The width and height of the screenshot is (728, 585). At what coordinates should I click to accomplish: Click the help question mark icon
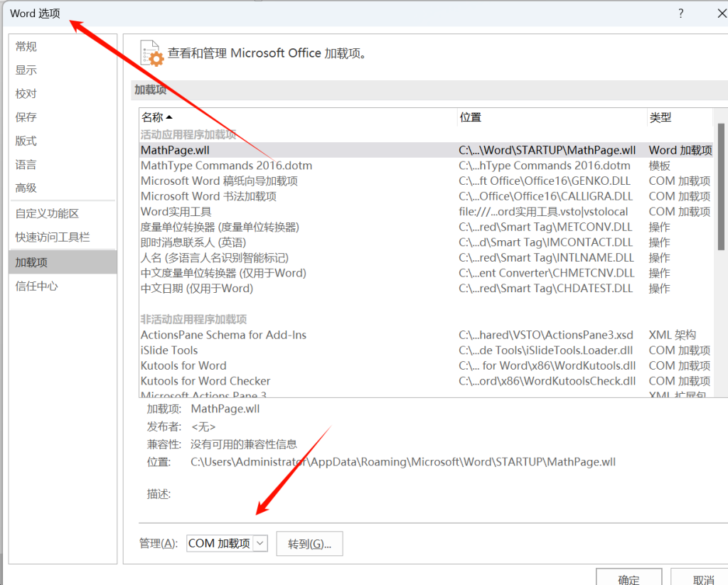680,13
